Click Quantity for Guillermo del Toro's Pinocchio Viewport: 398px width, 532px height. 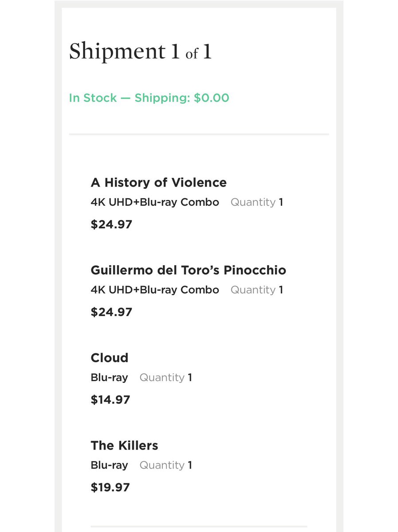coord(256,290)
